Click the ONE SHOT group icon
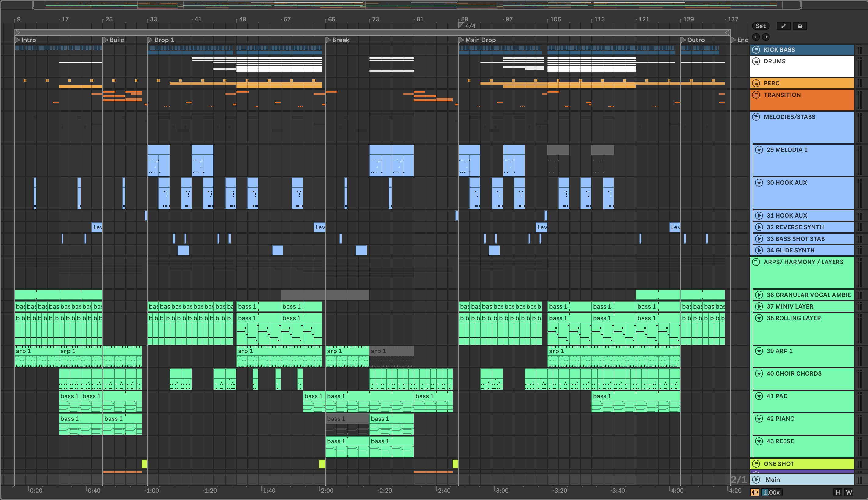868x500 pixels. coord(756,464)
